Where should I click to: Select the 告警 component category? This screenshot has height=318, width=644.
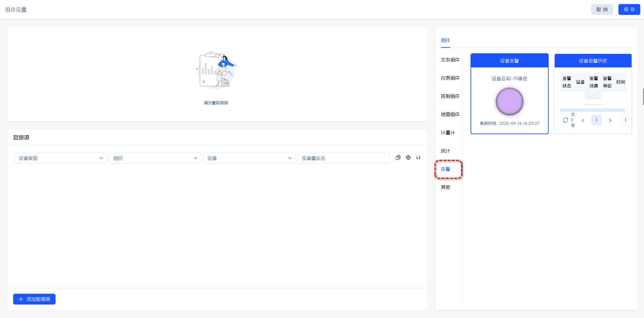click(446, 169)
